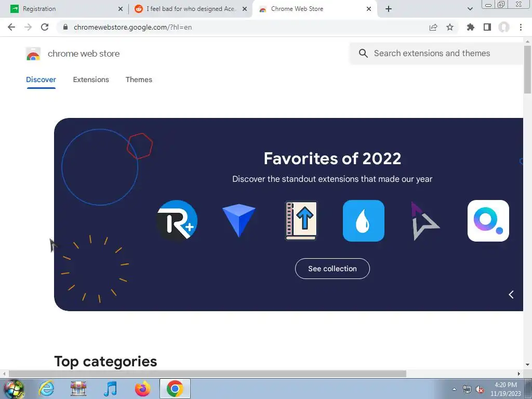Open a new browser tab

(x=389, y=9)
